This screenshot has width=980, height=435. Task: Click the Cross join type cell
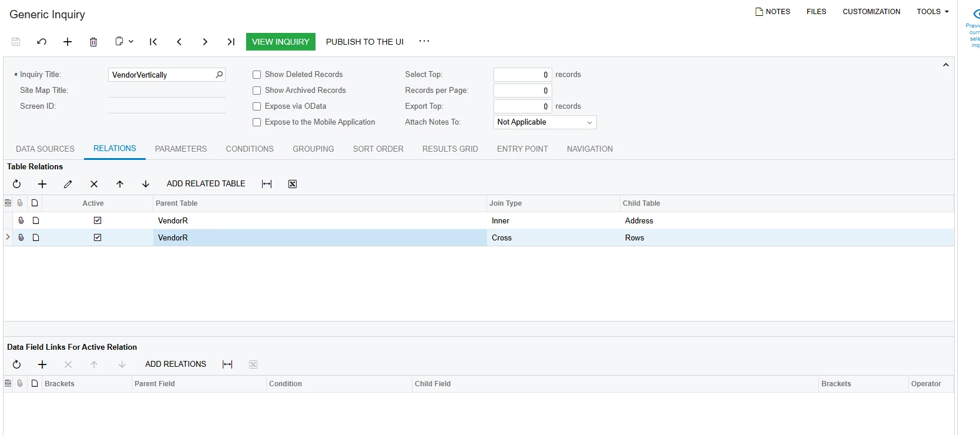[553, 237]
